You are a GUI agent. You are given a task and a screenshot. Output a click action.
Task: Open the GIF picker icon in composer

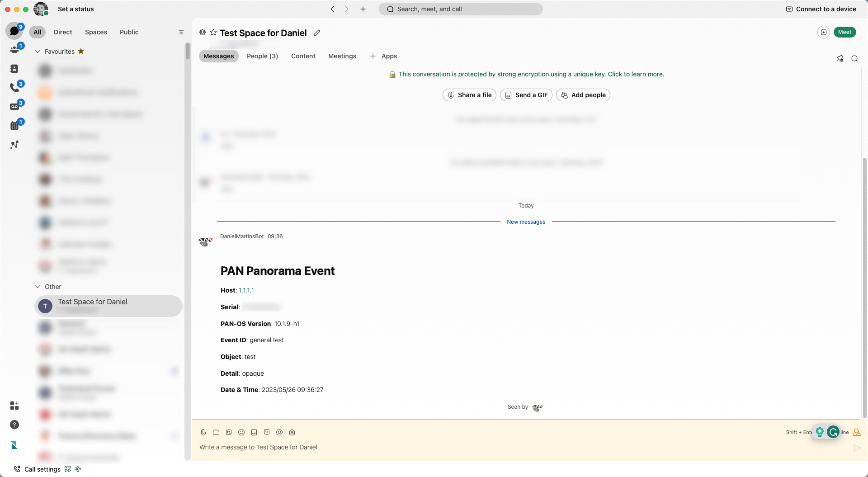[254, 432]
